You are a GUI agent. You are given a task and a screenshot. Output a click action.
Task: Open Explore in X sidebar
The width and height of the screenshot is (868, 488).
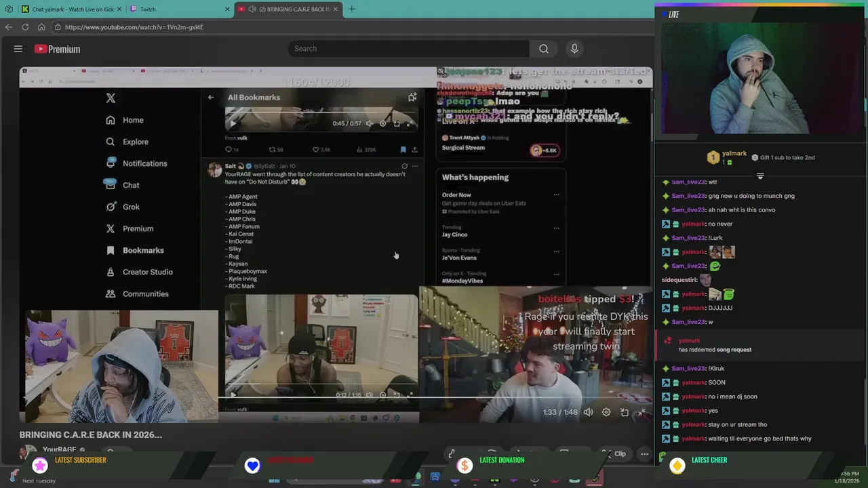click(127, 142)
